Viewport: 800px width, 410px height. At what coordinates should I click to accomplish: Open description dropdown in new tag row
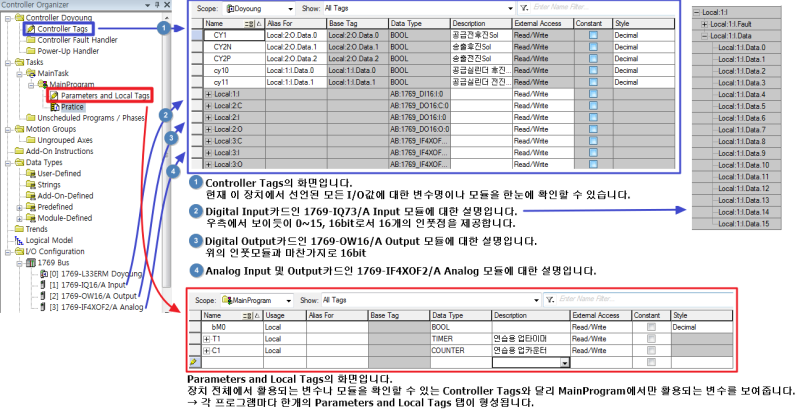tap(565, 363)
